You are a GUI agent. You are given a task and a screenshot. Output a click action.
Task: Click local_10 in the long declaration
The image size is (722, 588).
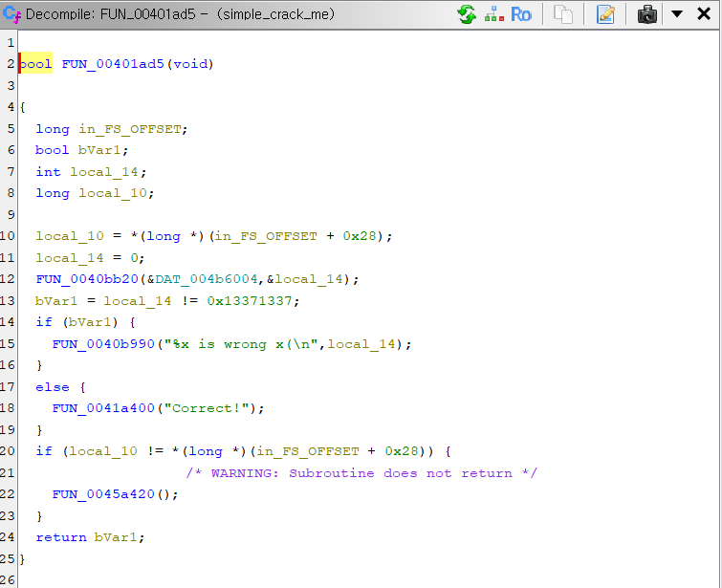tap(113, 193)
